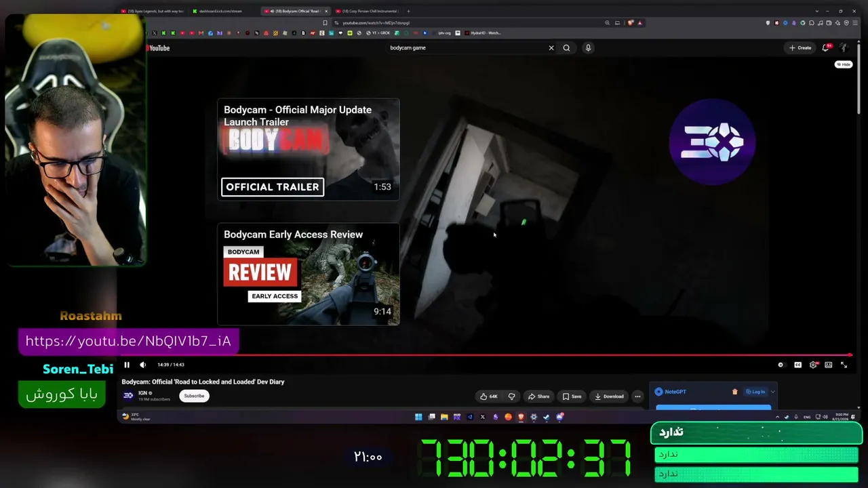This screenshot has height=488, width=868.
Task: Open File Explorer from the taskbar
Action: (x=444, y=417)
